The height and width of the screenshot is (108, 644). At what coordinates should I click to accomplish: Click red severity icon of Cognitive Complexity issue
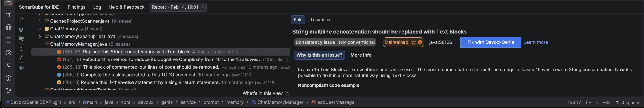pos(59,59)
